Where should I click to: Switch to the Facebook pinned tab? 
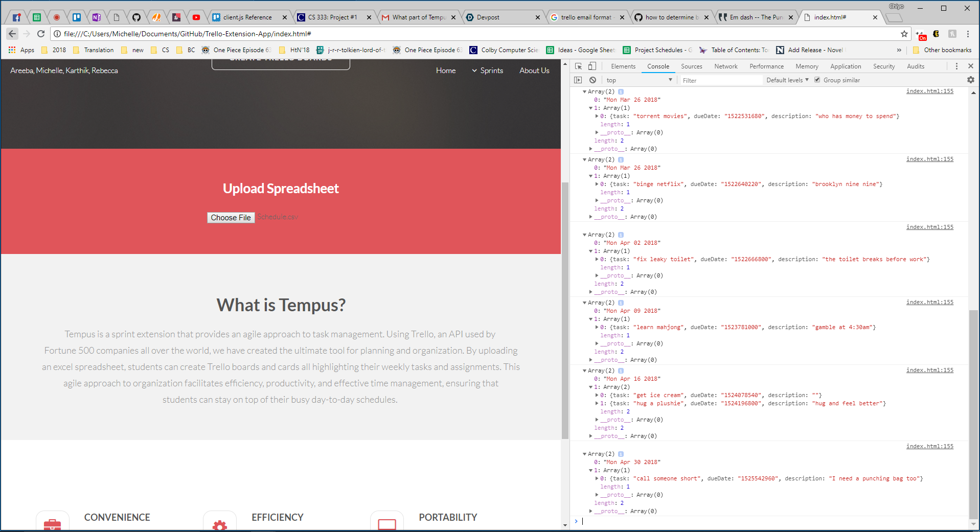pyautogui.click(x=16, y=17)
